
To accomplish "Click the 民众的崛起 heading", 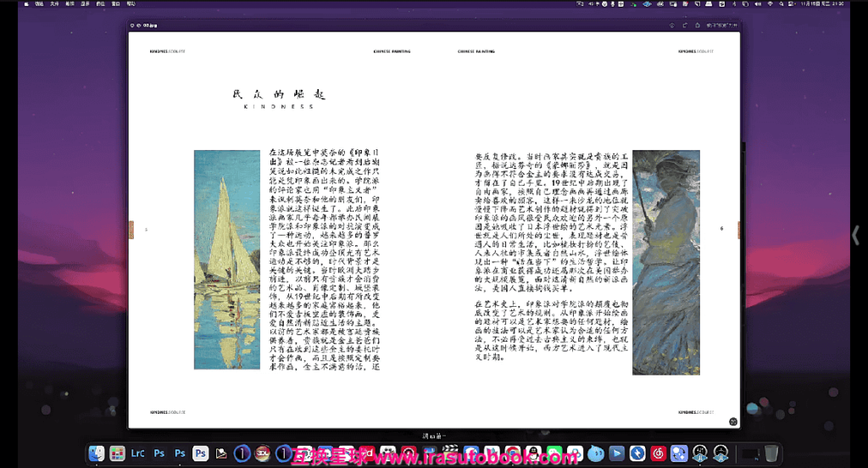I will pyautogui.click(x=279, y=94).
